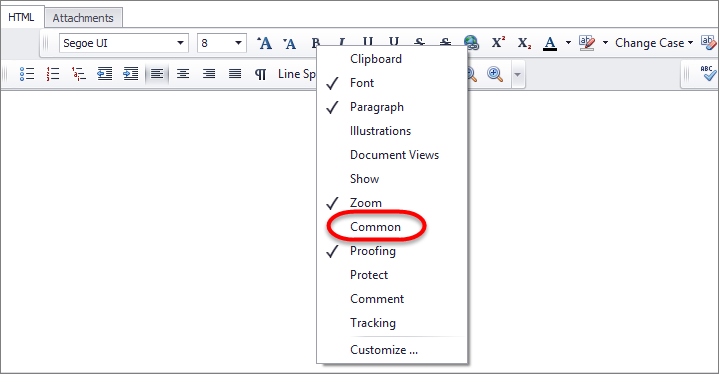The height and width of the screenshot is (374, 719).
Task: Expand the zoom toolbar options arrow
Action: click(x=517, y=74)
